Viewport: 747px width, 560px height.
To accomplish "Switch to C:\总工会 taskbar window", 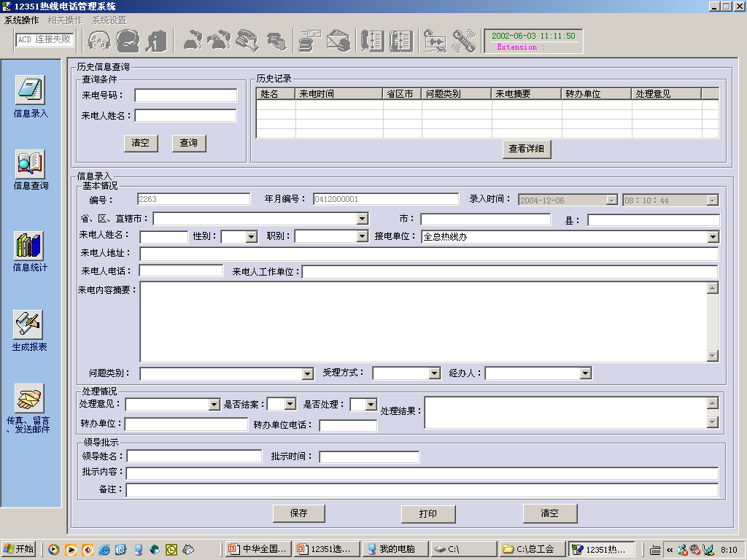I will (x=532, y=549).
